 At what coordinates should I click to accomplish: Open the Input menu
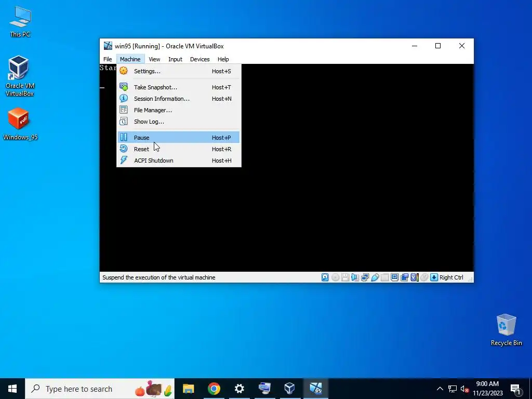(x=175, y=59)
